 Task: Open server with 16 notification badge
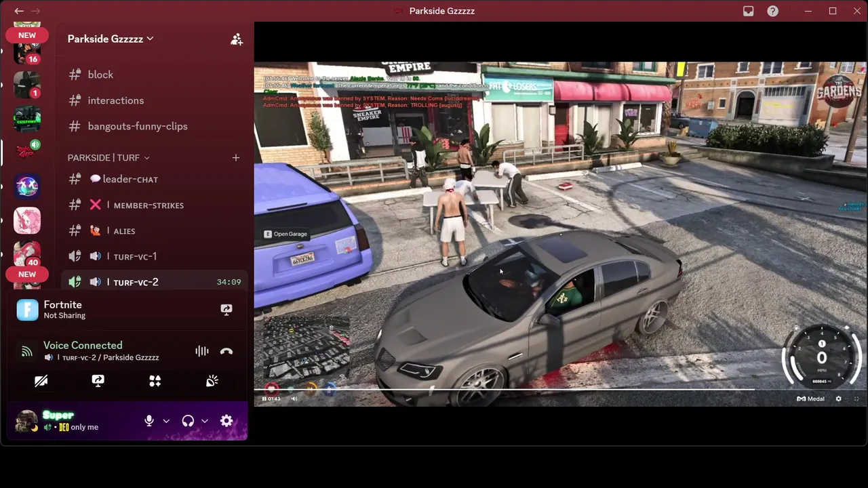(27, 53)
